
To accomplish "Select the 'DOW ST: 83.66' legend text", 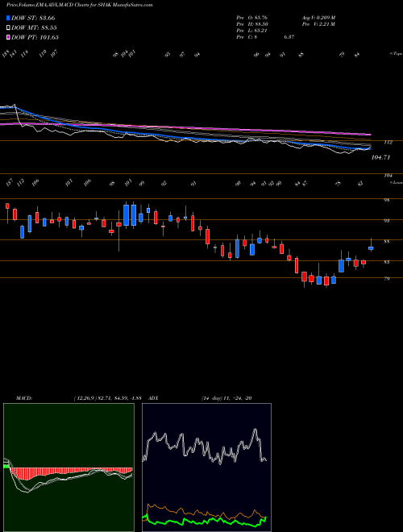I will [33, 18].
